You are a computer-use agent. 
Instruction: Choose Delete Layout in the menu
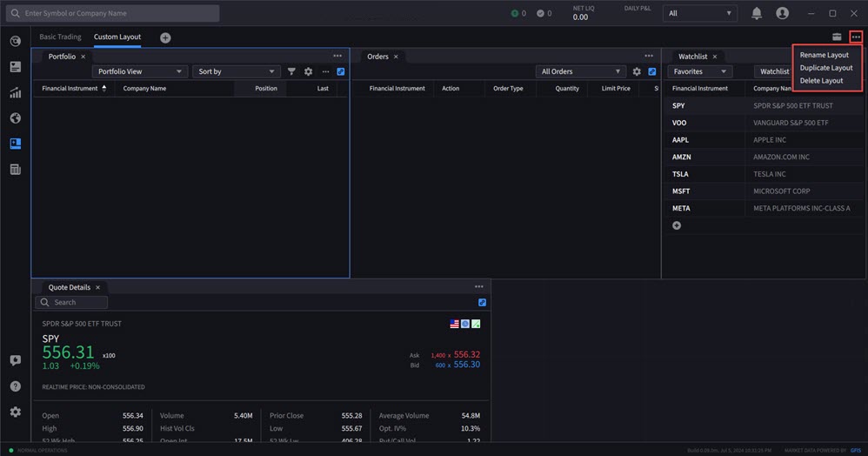[821, 81]
